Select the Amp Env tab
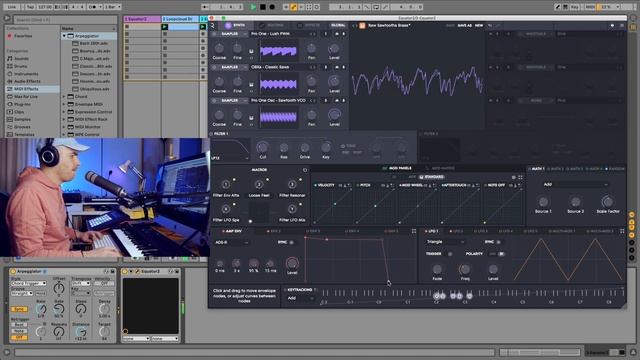This screenshot has height=360, width=640. click(x=232, y=231)
